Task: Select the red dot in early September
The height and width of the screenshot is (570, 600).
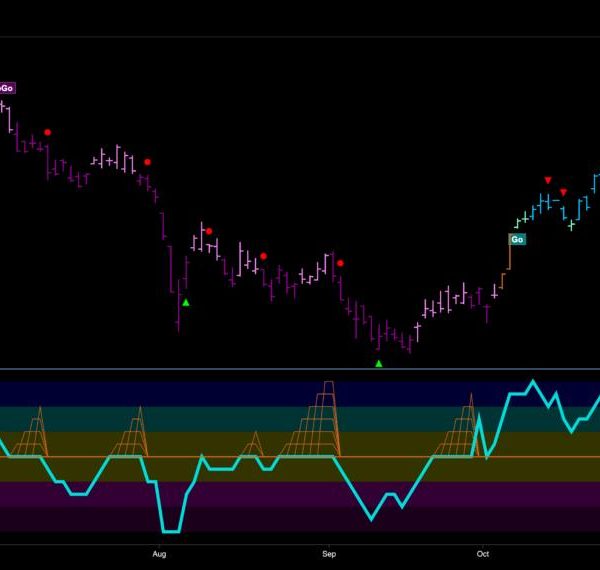Action: [x=340, y=263]
